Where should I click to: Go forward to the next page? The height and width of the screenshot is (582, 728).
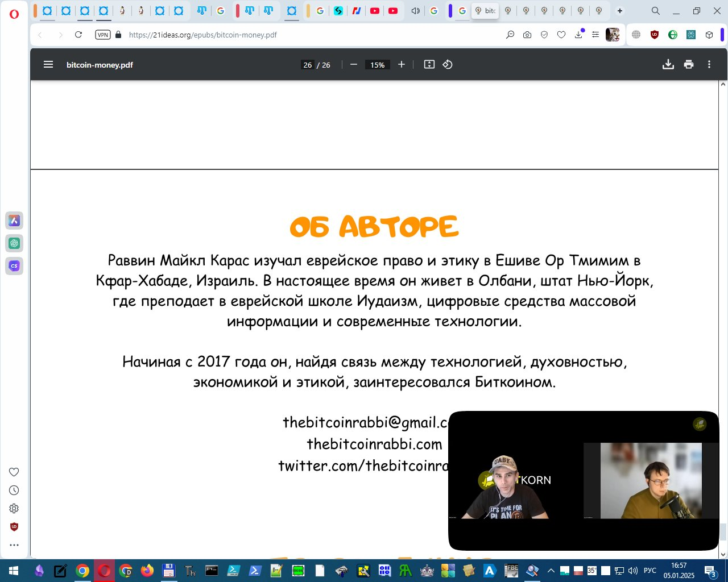point(60,35)
